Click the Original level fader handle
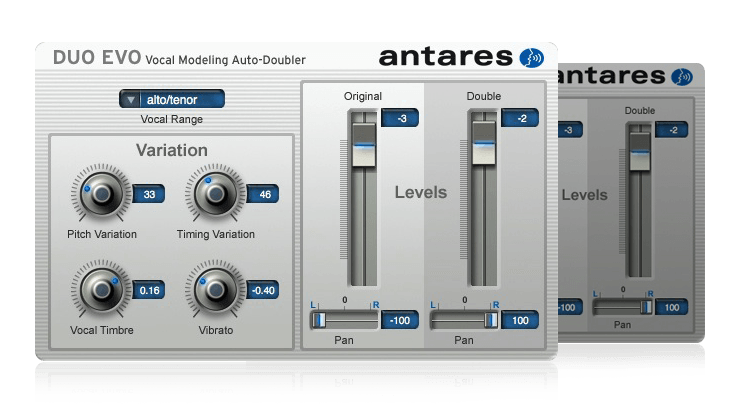 [364, 145]
